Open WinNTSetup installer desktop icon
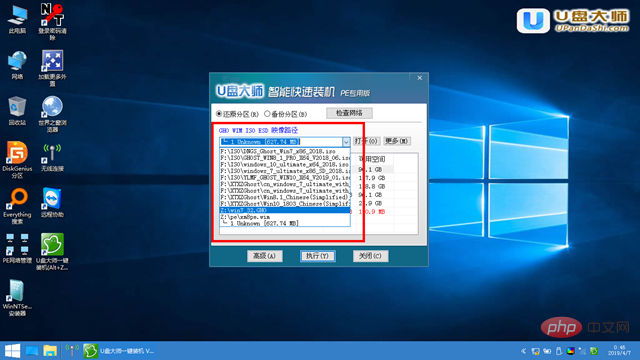Viewport: 640px width, 360px height. [x=17, y=298]
